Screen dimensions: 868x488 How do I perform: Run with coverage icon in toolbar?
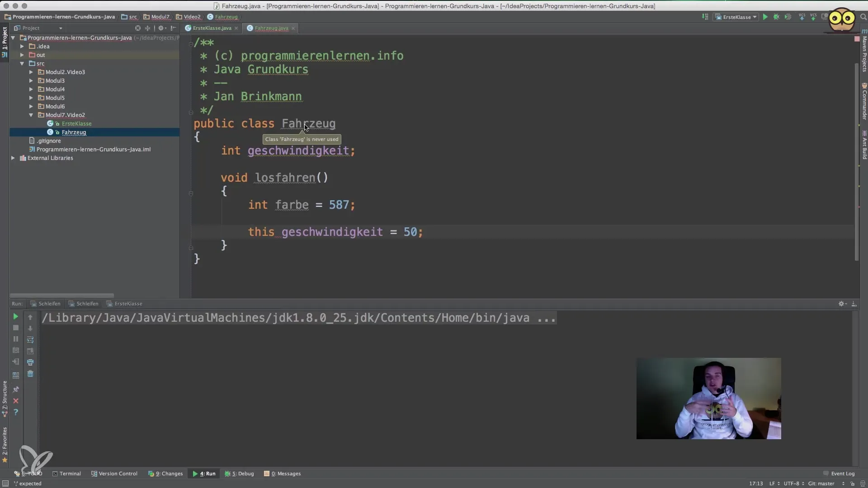[788, 17]
